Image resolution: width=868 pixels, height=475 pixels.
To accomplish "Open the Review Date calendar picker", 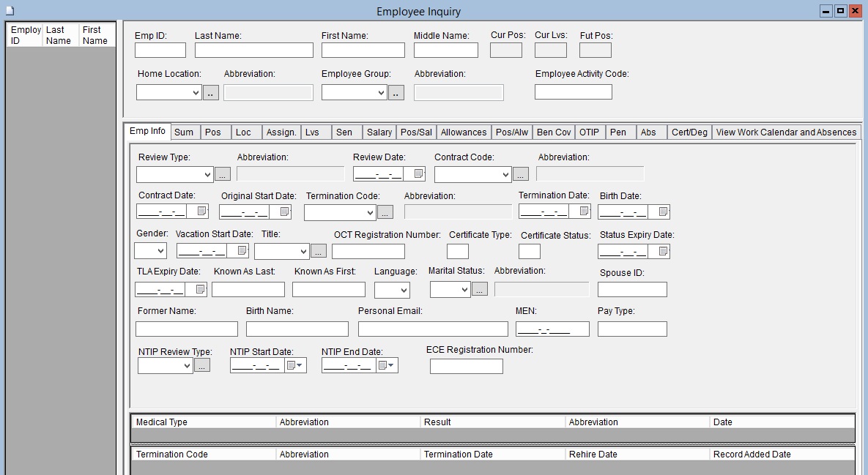I will (418, 174).
